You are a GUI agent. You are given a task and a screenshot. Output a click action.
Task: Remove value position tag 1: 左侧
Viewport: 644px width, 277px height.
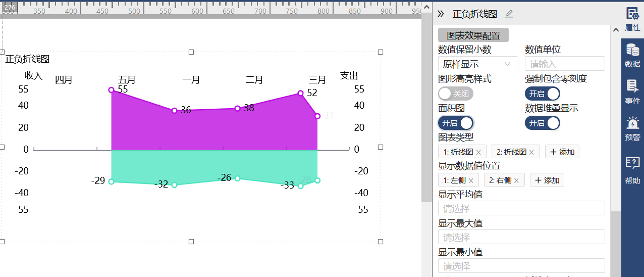coord(471,180)
